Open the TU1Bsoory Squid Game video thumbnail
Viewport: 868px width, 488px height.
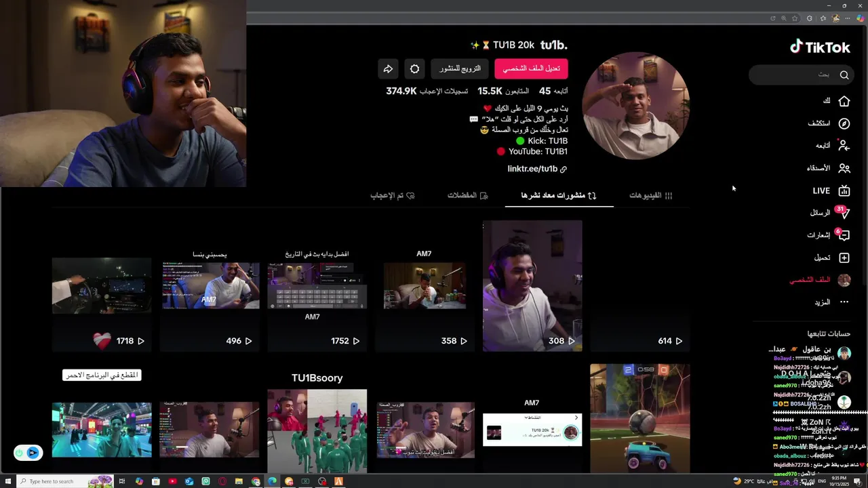[x=317, y=418]
